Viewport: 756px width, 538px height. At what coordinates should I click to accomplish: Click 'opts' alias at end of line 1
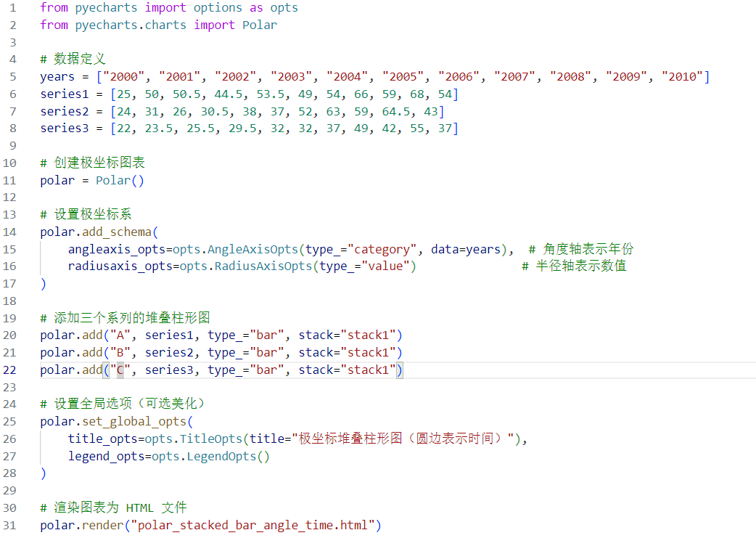[x=284, y=8]
